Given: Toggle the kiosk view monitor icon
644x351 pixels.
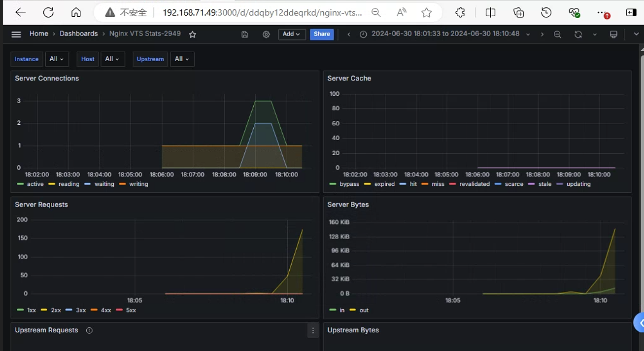Looking at the screenshot, I should (x=613, y=34).
